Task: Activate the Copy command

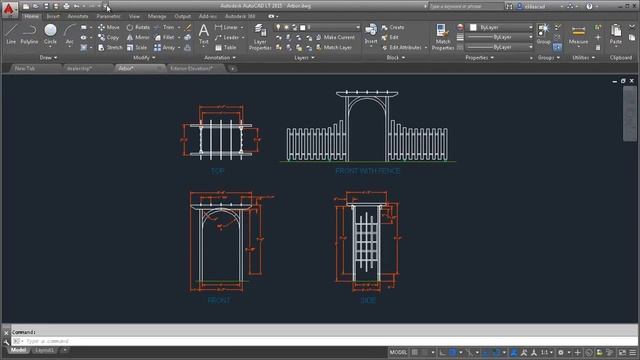Action: pyautogui.click(x=108, y=38)
